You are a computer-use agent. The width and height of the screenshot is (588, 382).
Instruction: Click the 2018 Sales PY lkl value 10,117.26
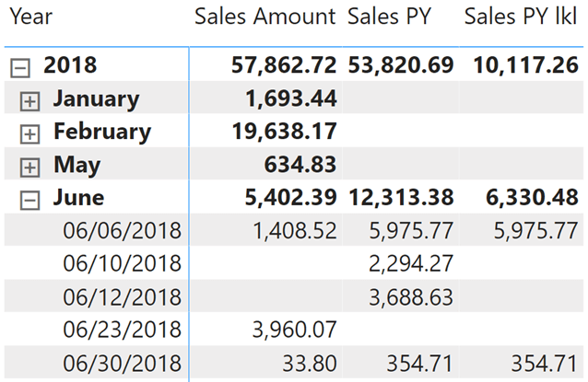[524, 66]
